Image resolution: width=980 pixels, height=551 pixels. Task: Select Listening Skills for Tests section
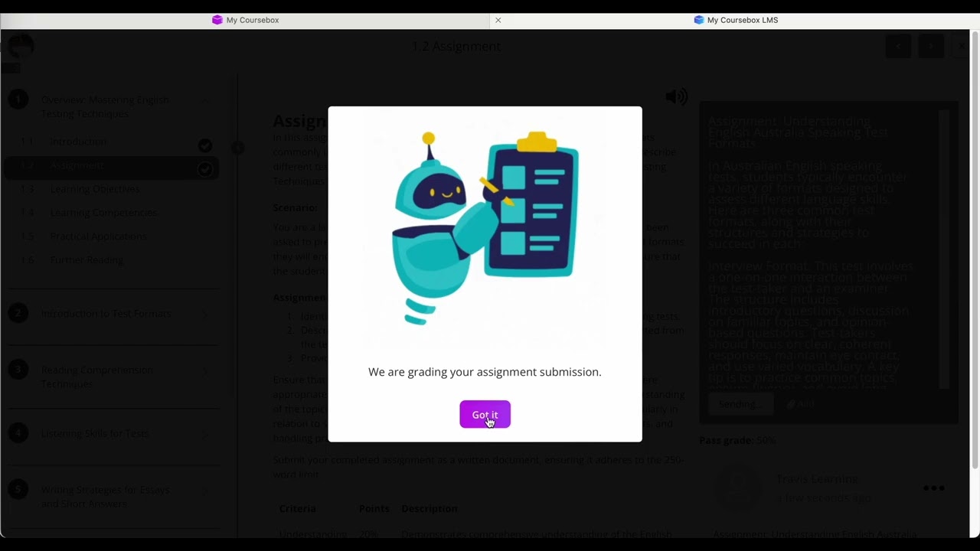coord(94,434)
